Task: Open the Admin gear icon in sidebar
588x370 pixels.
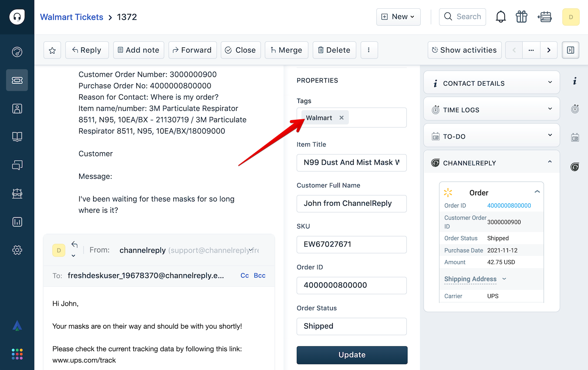Action: pyautogui.click(x=17, y=250)
